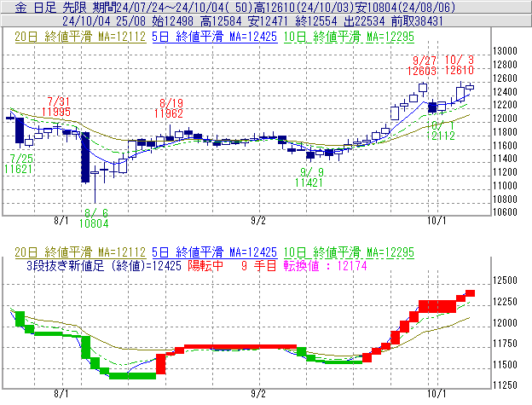Click the 10600 price axis label
The image size is (532, 405).
505,212
